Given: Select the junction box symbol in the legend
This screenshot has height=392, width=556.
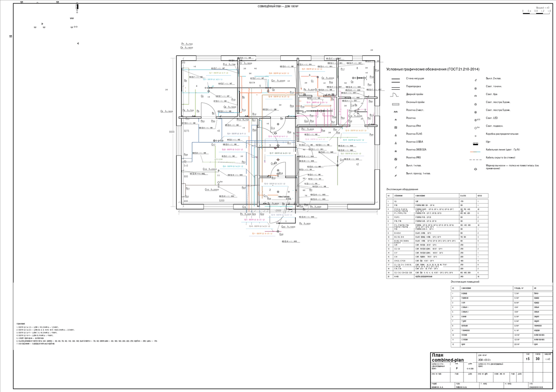Looking at the screenshot, I should click(x=475, y=136).
